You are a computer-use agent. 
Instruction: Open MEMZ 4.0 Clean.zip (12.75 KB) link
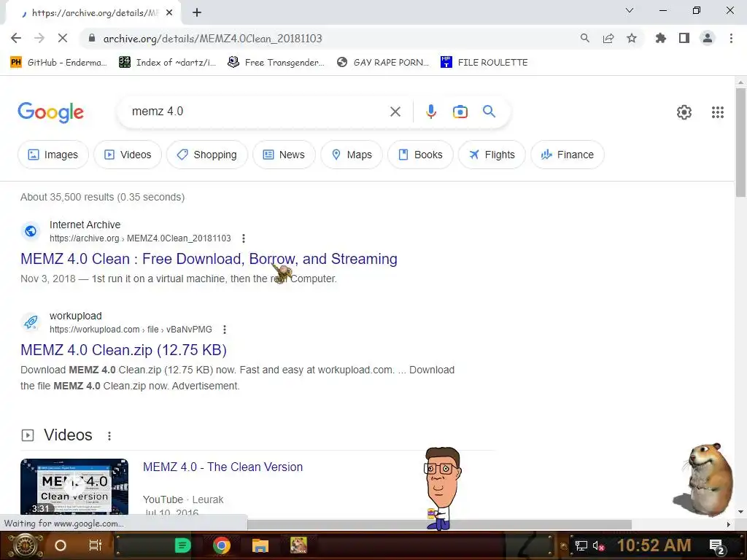point(123,350)
